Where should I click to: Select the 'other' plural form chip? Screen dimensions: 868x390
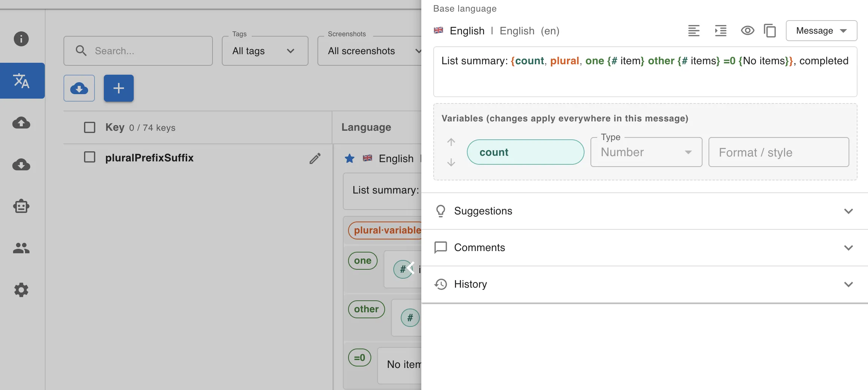click(x=366, y=309)
